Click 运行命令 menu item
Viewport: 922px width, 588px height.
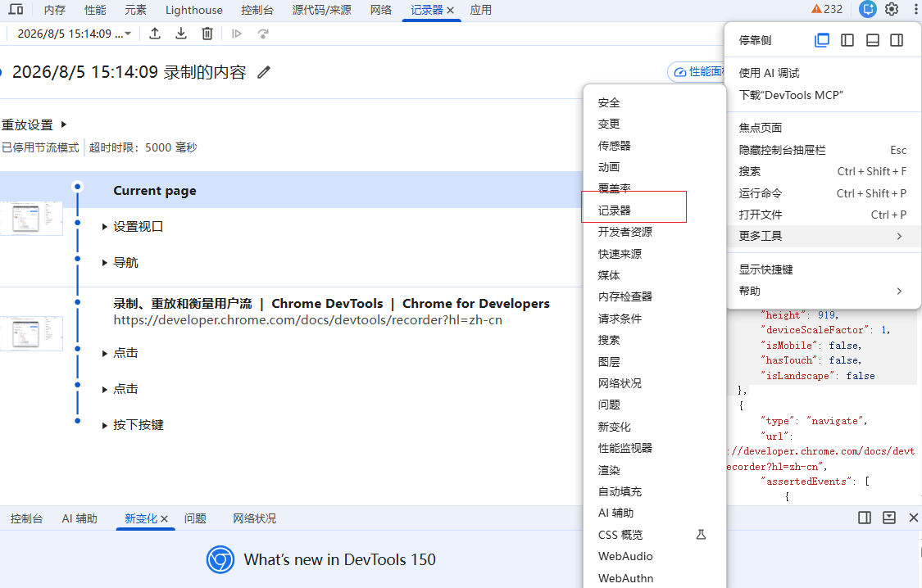click(x=823, y=193)
